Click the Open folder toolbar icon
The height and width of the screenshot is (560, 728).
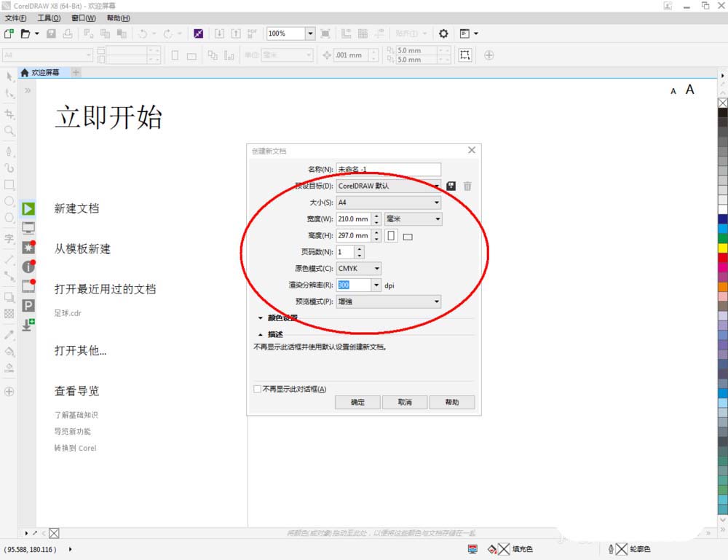click(x=25, y=33)
